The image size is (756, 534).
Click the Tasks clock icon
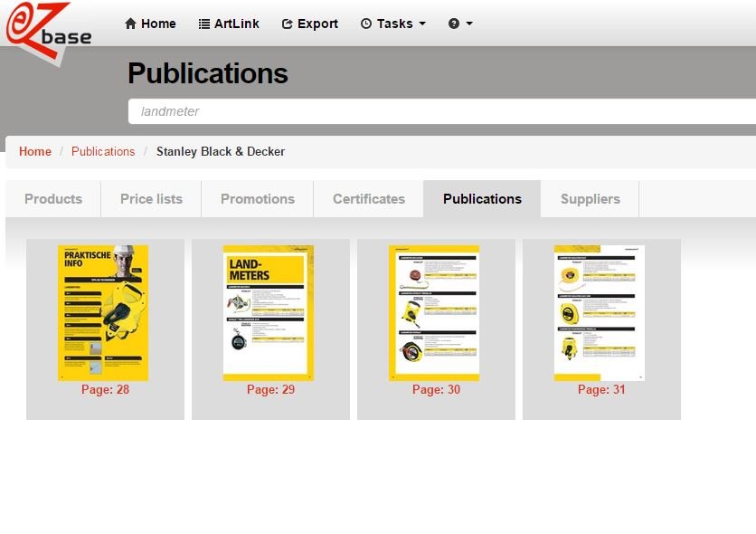click(366, 24)
